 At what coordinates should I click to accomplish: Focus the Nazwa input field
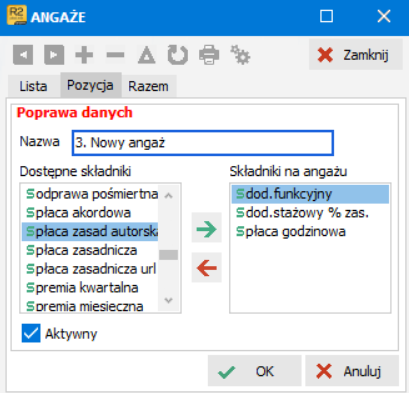tap(203, 143)
